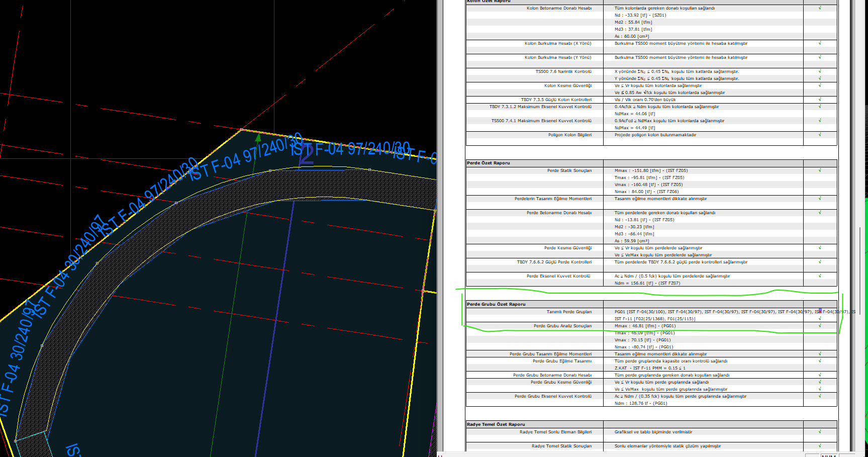Click the value 'Md3 : 37.81 [tfm]'
The height and width of the screenshot is (457, 868).
pyautogui.click(x=633, y=29)
